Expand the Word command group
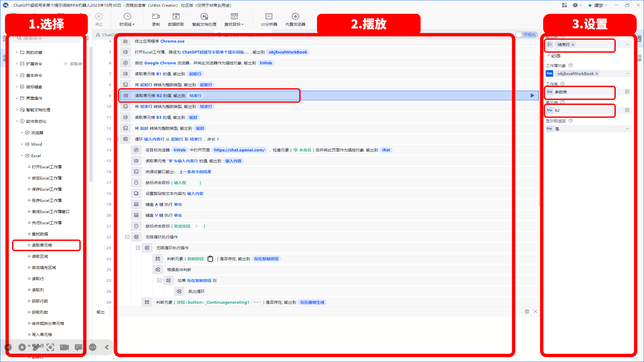The image size is (644, 362). point(22,144)
